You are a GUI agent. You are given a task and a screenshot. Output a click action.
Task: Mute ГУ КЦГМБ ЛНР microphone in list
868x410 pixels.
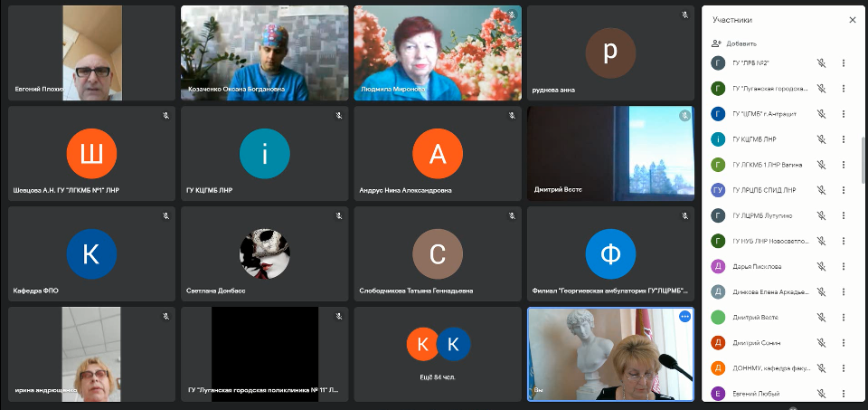[821, 139]
